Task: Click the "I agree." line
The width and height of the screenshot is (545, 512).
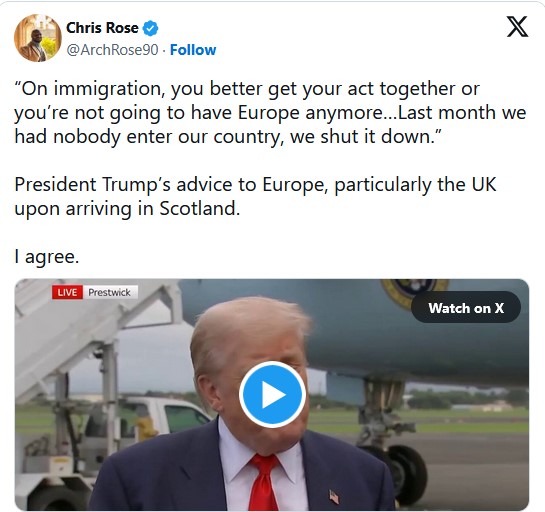Action: [x=47, y=257]
